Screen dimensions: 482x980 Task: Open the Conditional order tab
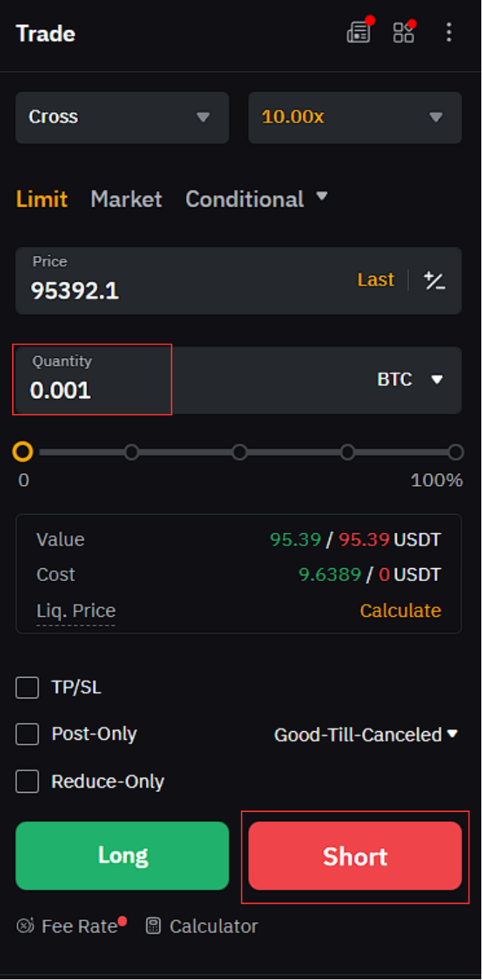tap(256, 199)
